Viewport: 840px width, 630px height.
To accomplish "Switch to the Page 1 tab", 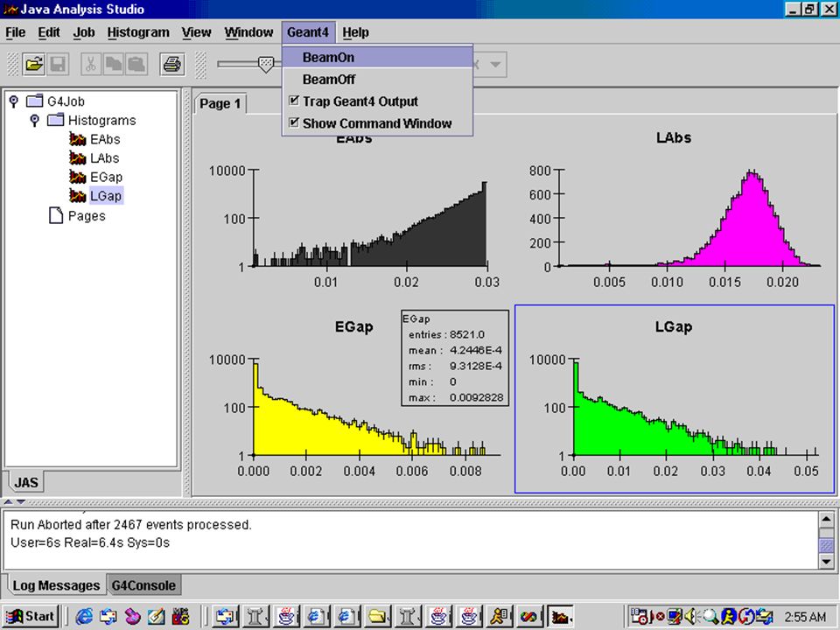I will point(220,103).
